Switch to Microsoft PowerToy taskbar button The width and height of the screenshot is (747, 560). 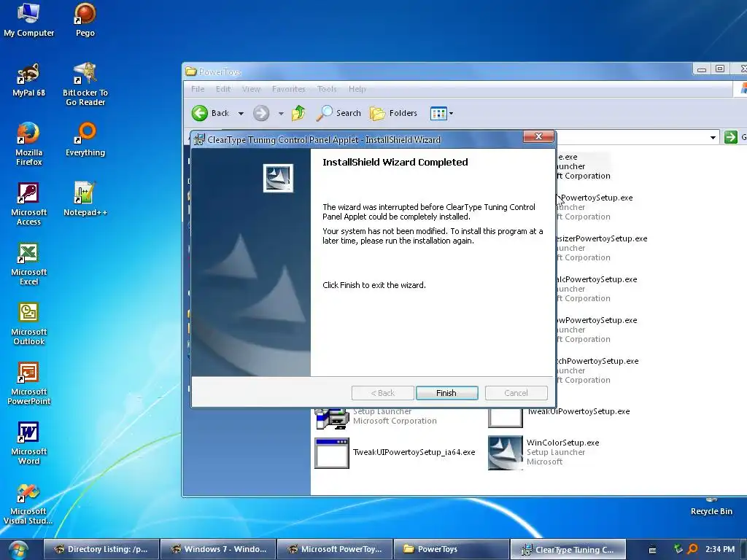pyautogui.click(x=334, y=550)
